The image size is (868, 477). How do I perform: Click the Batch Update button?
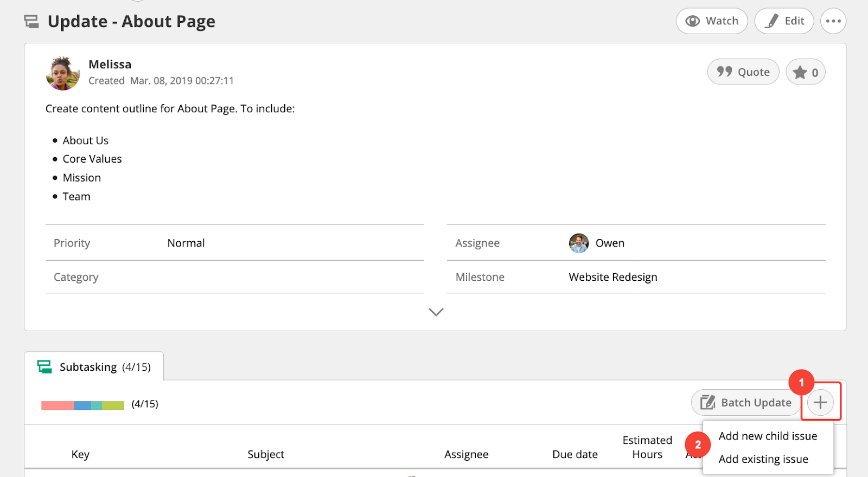click(x=745, y=403)
